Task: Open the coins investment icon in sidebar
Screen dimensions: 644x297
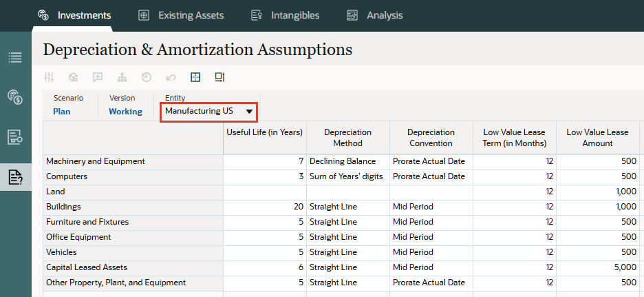Action: pos(15,97)
